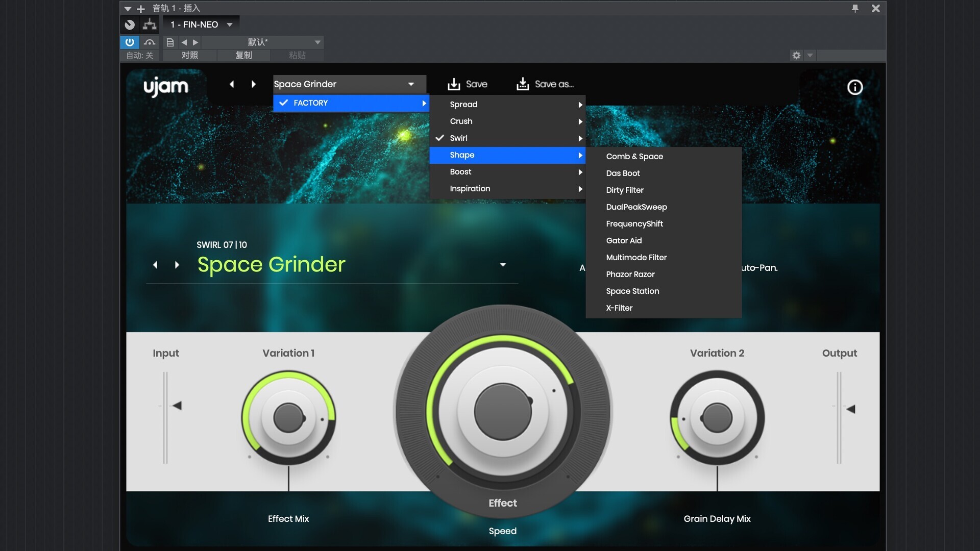Click the large Effect Speed knob

503,411
